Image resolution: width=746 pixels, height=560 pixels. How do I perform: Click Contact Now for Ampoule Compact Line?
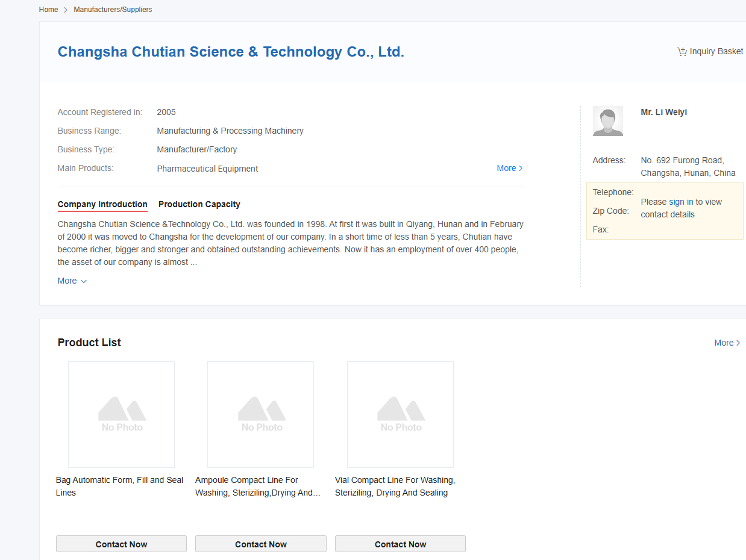coord(260,544)
